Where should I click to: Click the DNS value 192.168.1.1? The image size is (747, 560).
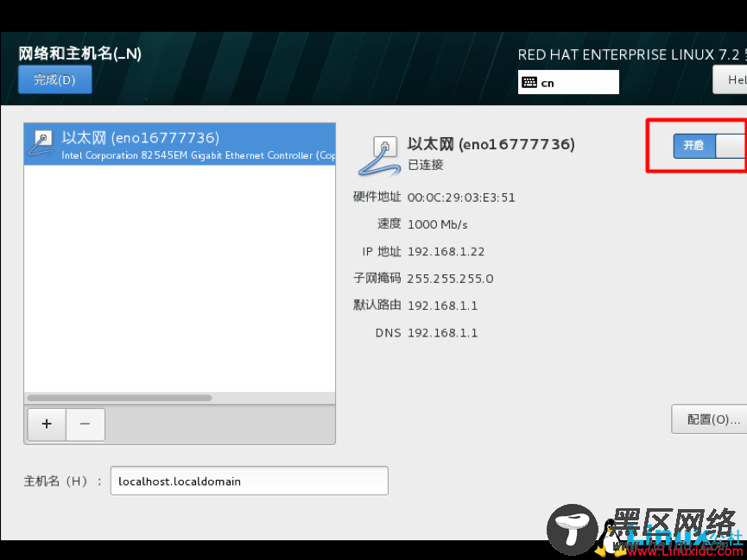pos(442,333)
